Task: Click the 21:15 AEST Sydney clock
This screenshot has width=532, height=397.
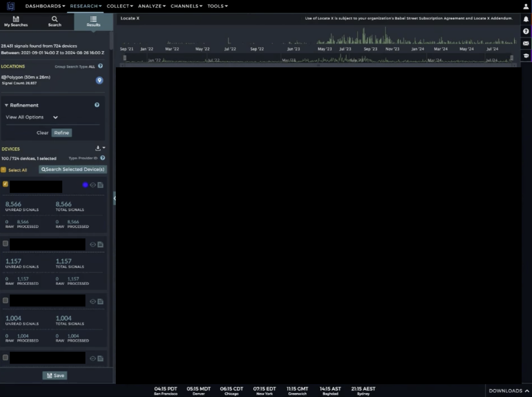Action: (363, 391)
